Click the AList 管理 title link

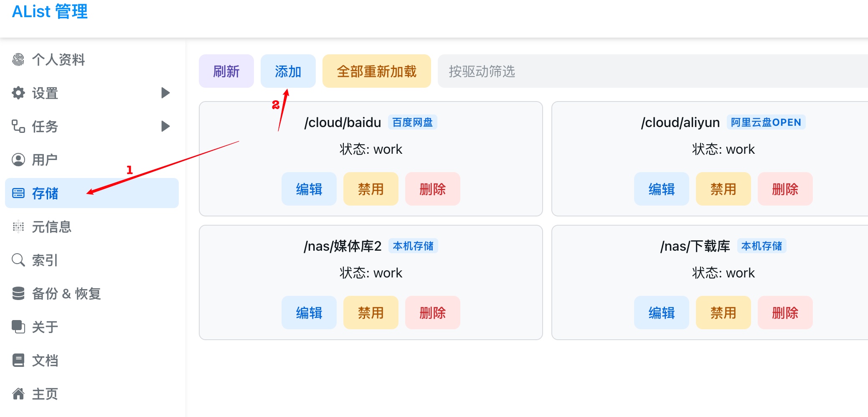(x=50, y=12)
